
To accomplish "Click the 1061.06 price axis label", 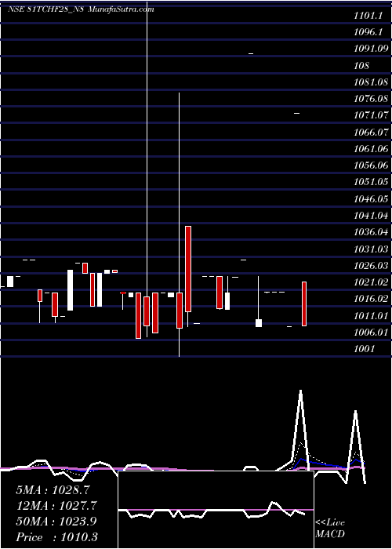I will click(x=371, y=149).
